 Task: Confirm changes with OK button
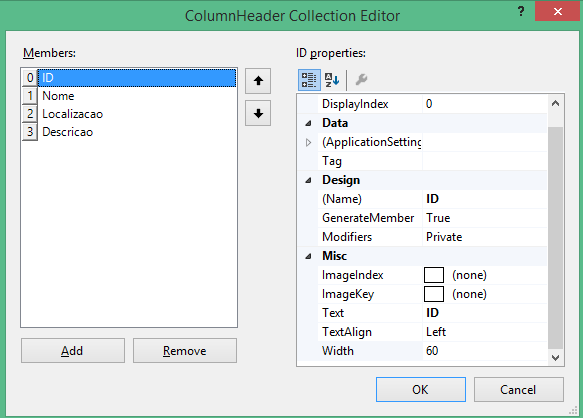[421, 390]
